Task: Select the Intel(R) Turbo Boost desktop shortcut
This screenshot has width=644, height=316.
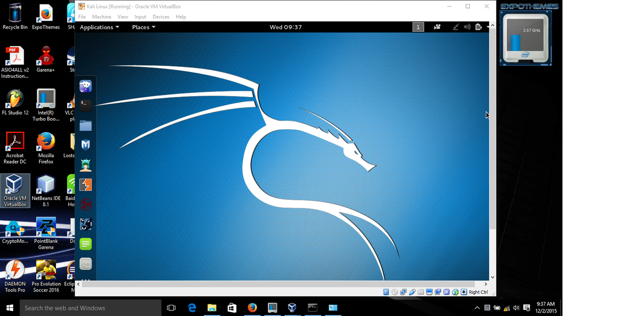Action: coord(46,106)
